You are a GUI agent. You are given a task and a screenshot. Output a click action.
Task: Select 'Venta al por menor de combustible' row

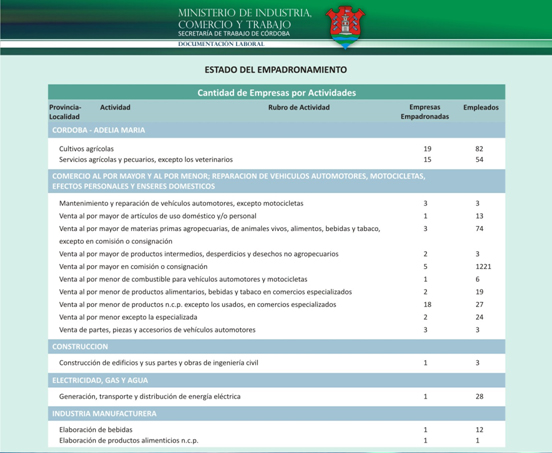(276, 279)
